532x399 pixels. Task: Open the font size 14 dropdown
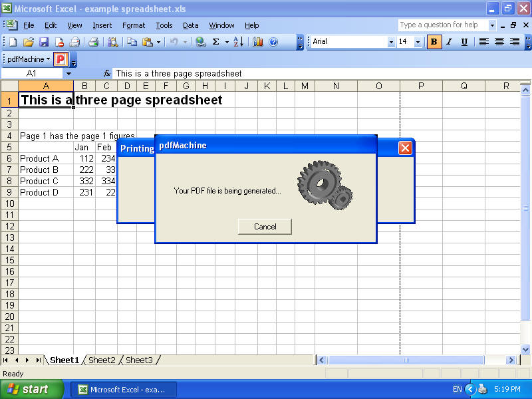(x=418, y=42)
